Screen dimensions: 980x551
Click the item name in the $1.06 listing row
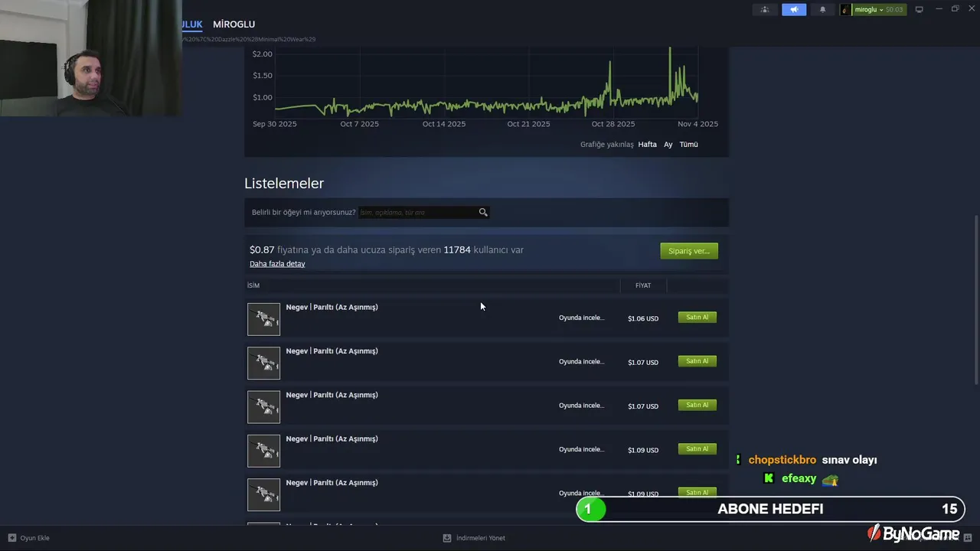pyautogui.click(x=332, y=307)
